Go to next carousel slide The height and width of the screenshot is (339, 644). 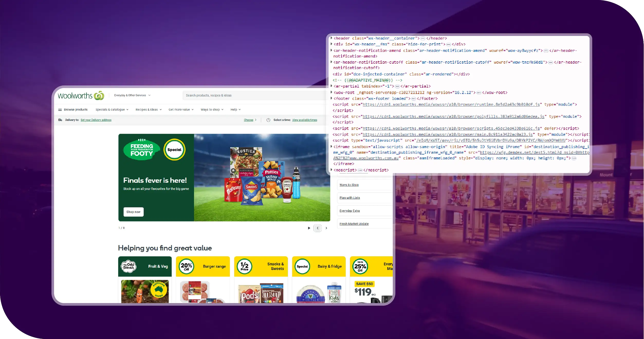326,228
